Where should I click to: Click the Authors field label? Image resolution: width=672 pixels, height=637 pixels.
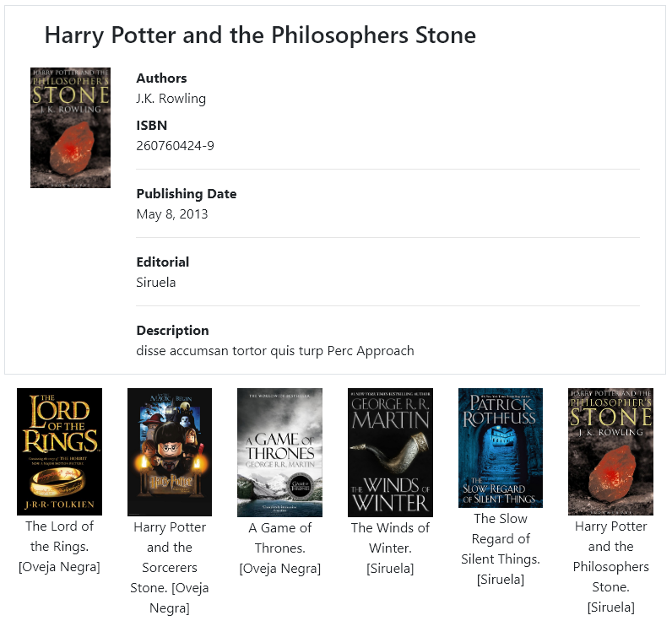(x=161, y=78)
